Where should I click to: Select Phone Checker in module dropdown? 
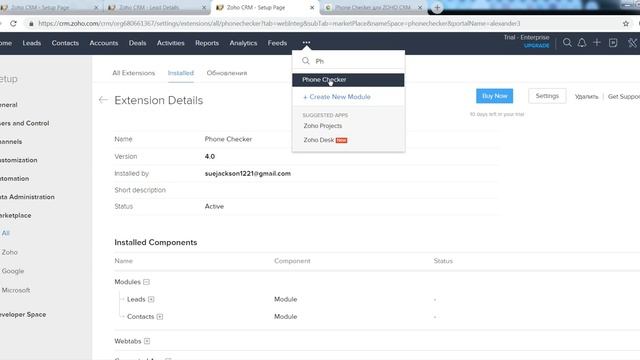click(348, 80)
